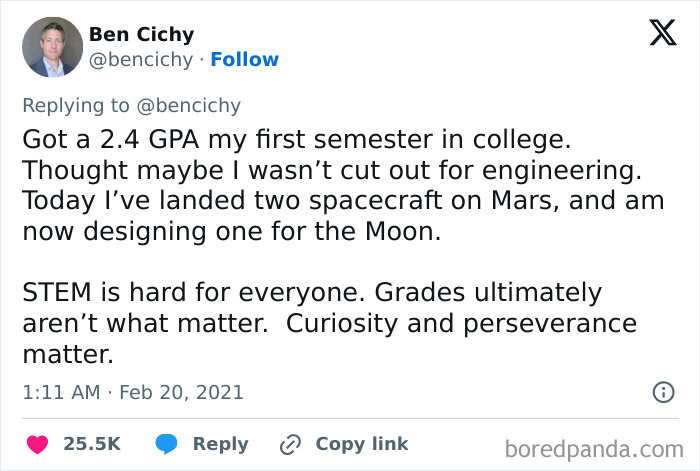Open the info icon beside the timestamp
700x471 pixels.
click(x=662, y=392)
